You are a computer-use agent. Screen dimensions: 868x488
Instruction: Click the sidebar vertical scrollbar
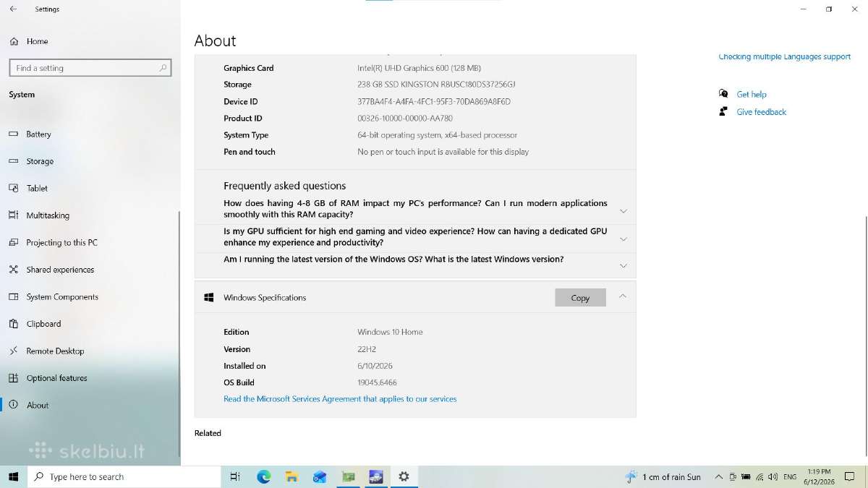(179, 334)
